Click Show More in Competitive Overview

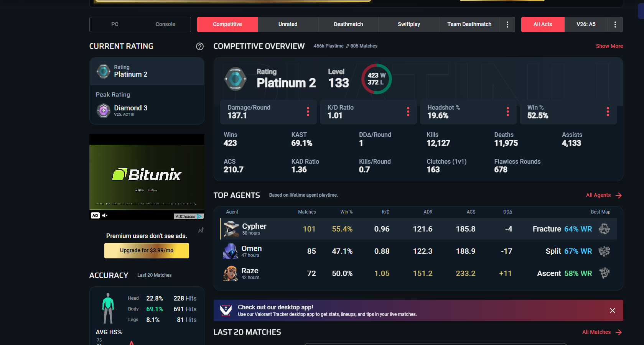pyautogui.click(x=609, y=46)
